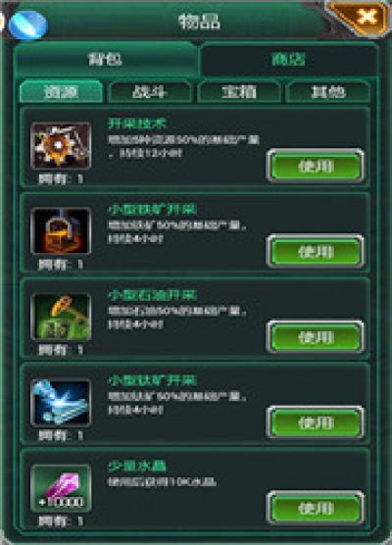The image size is (392, 545).
Task: Select the small iron mine icon
Action: coord(61,230)
